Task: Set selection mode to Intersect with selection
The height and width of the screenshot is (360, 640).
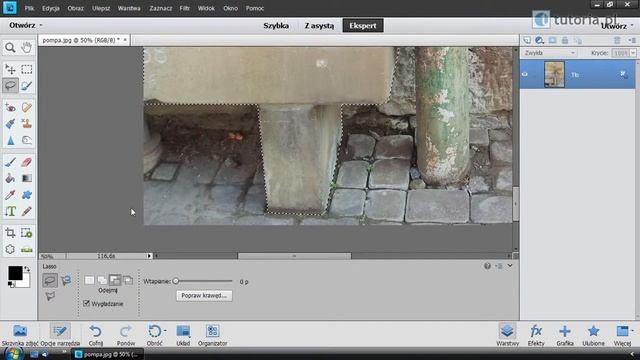Action: pyautogui.click(x=128, y=280)
